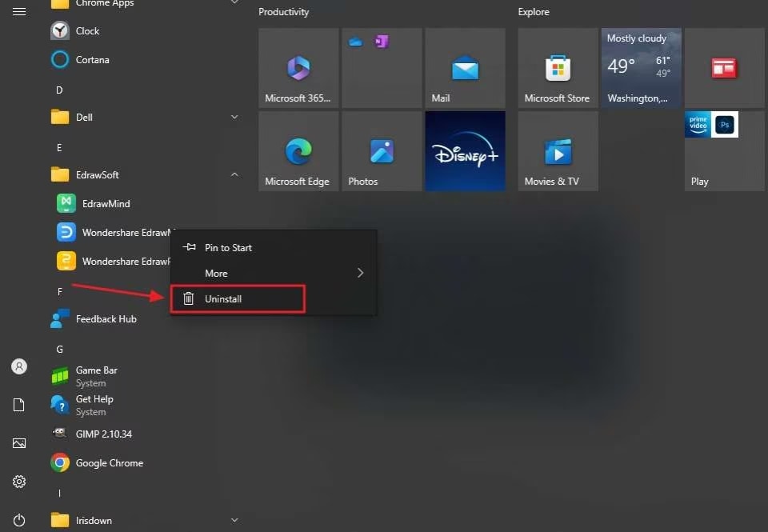Launch Google Chrome icon
The height and width of the screenshot is (532, 768).
[60, 463]
